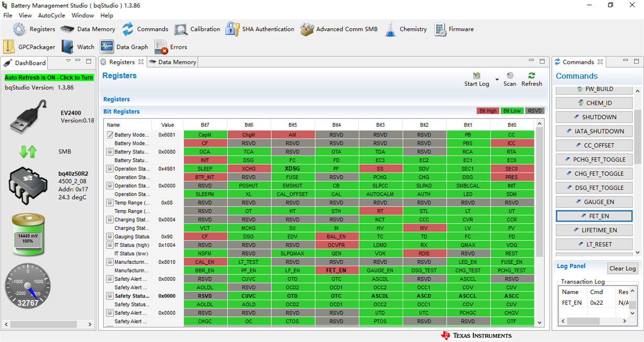Open the View menu

(x=25, y=16)
